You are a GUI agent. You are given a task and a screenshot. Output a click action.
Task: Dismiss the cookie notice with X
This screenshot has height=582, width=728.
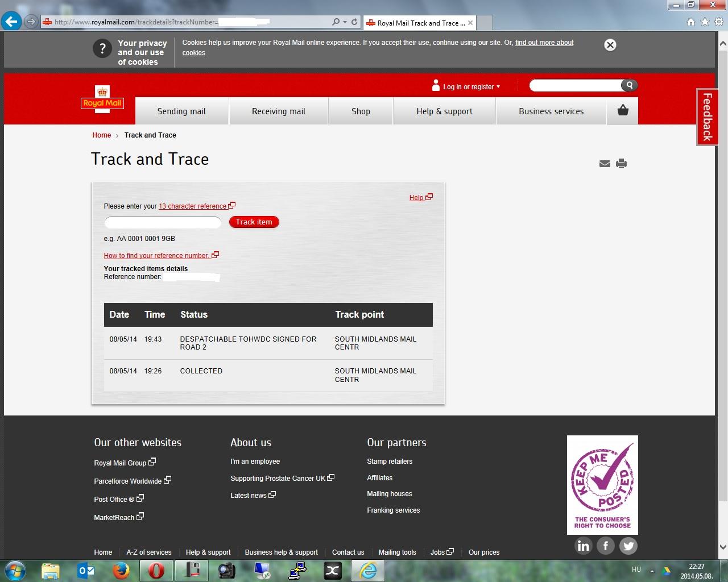click(610, 45)
